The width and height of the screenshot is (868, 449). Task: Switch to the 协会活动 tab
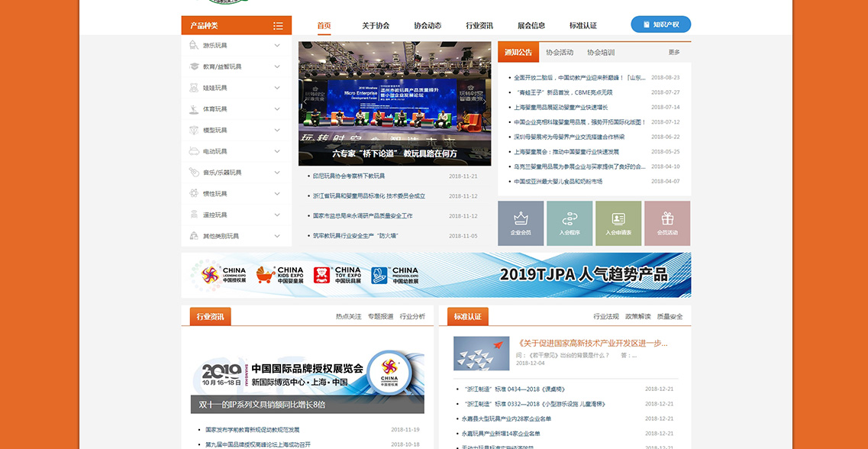(559, 53)
